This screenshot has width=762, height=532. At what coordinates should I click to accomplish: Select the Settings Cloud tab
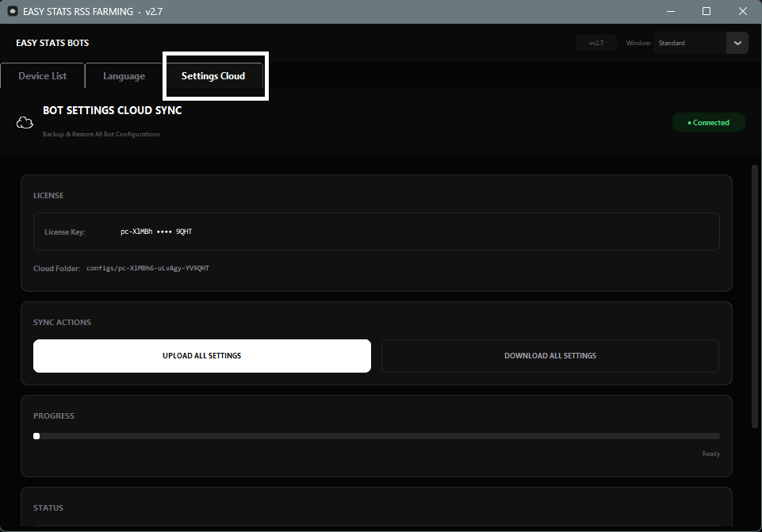[x=213, y=76]
